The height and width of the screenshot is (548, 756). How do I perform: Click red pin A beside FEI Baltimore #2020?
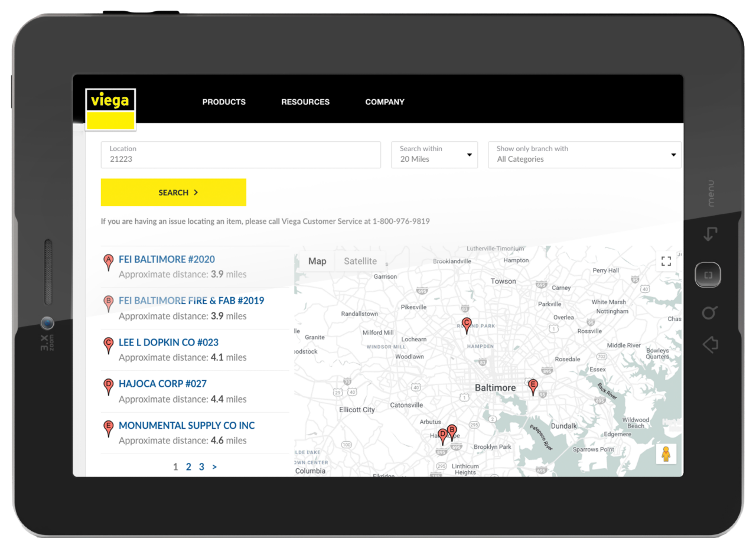tap(108, 262)
